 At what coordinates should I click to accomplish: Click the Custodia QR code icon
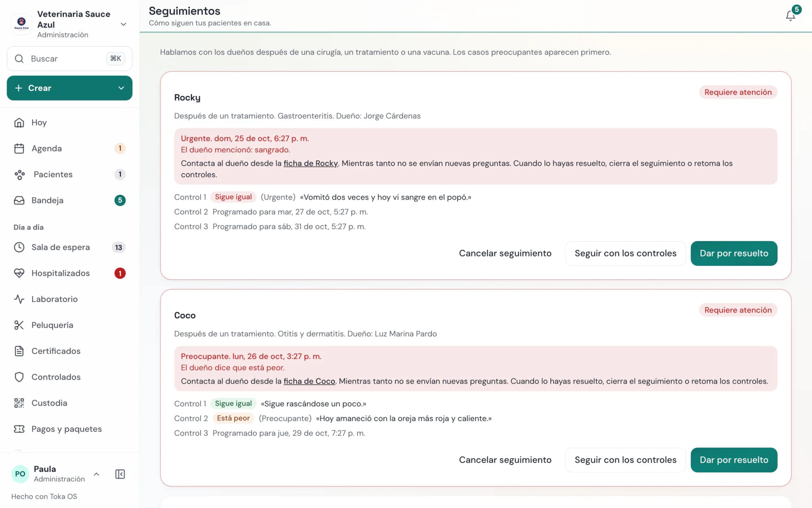click(19, 403)
